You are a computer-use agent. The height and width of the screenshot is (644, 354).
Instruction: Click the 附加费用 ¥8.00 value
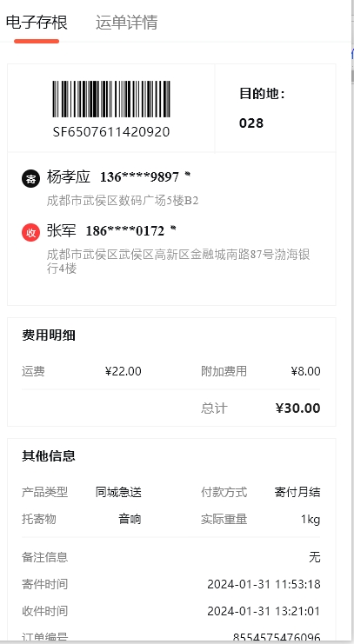(x=305, y=371)
